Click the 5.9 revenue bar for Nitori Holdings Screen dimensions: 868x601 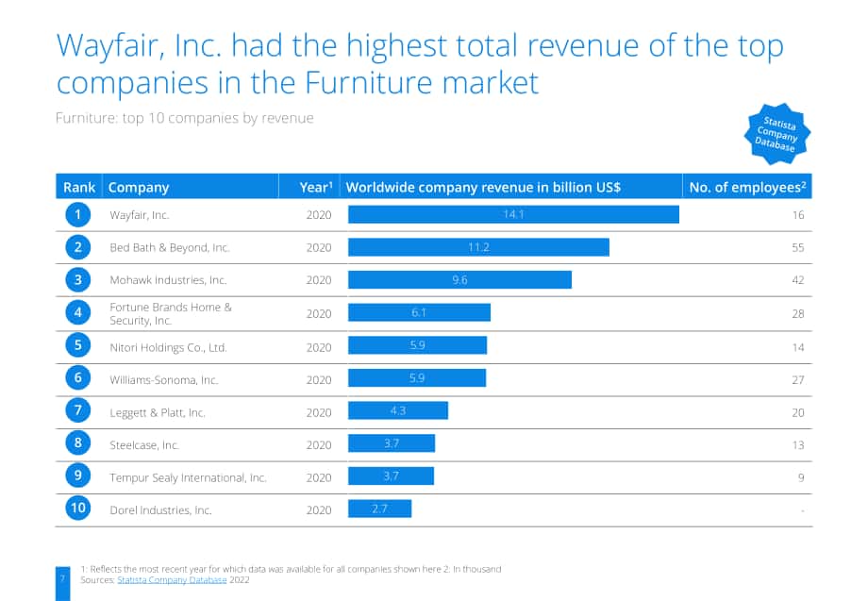(x=417, y=344)
